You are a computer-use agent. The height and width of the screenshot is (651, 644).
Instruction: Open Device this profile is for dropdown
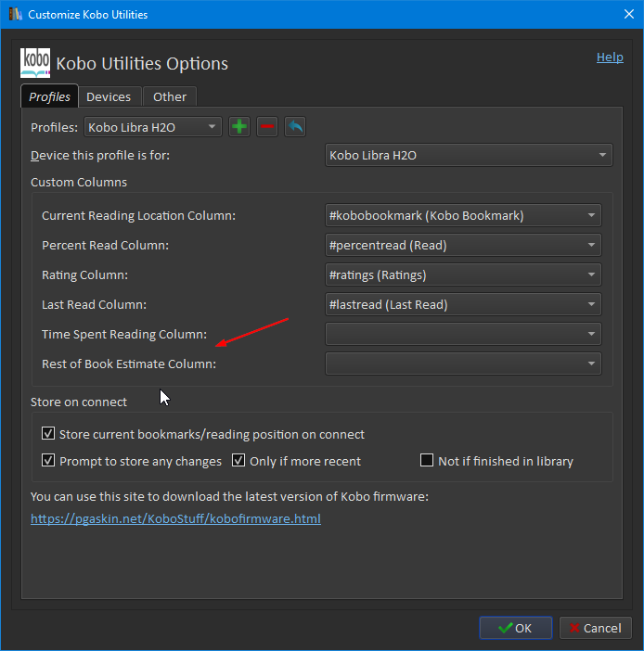tap(469, 155)
